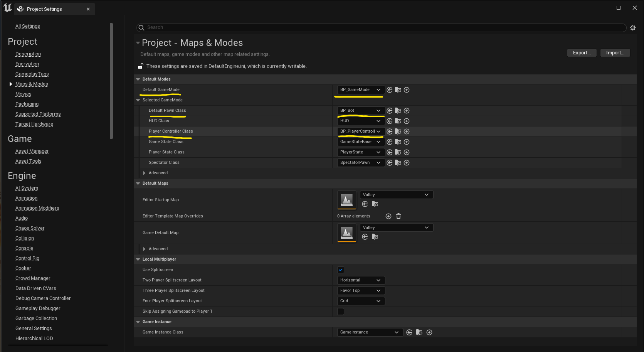
Task: Add new Default Pawn Class blueprint
Action: (407, 111)
